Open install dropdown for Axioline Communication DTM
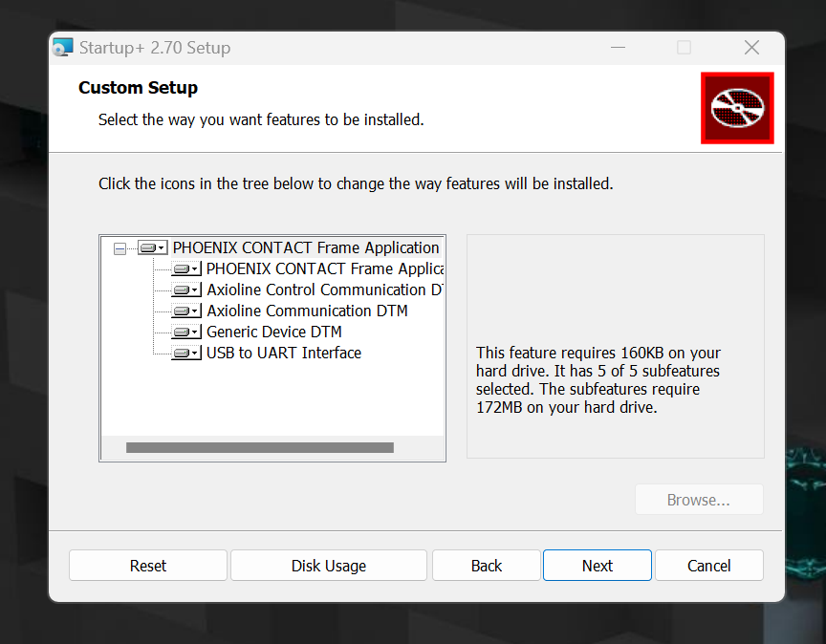 [186, 311]
